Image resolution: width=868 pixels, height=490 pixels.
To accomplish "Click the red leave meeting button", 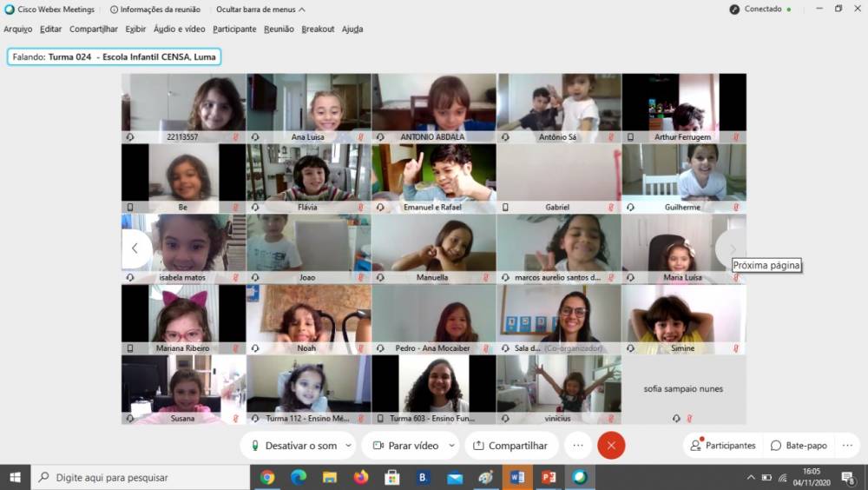I will point(611,446).
